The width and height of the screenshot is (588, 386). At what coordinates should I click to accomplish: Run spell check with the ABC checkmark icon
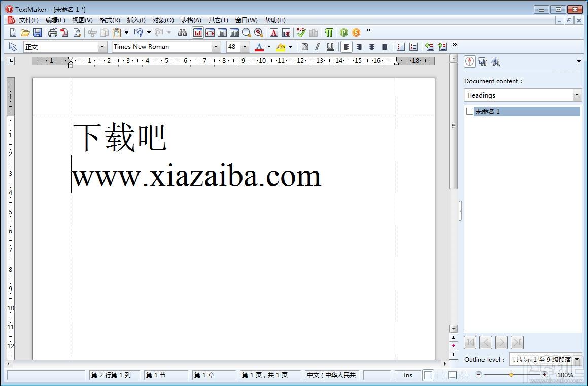[x=301, y=33]
